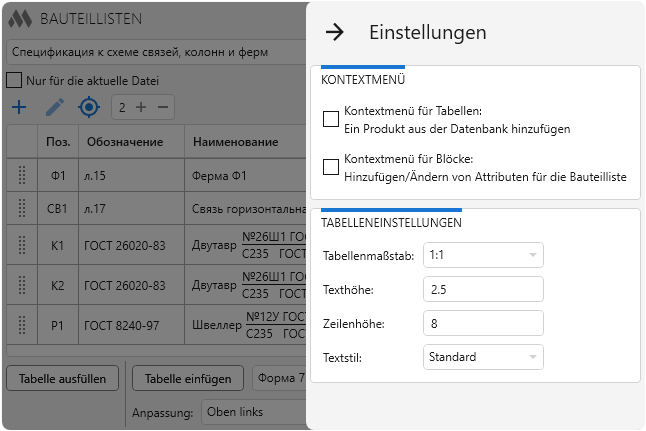This screenshot has width=646, height=431.
Task: Click the blue plus add icon
Action: [x=18, y=107]
